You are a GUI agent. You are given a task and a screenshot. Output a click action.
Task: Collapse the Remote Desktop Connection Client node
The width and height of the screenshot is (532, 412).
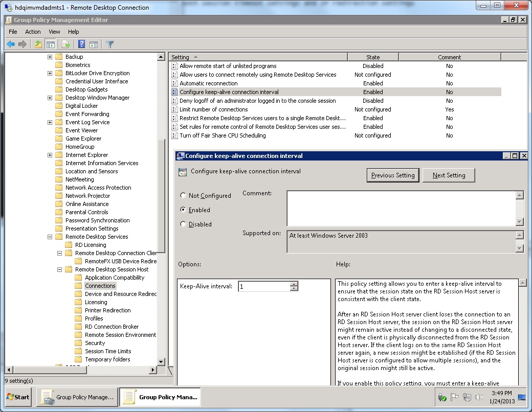pyautogui.click(x=60, y=253)
